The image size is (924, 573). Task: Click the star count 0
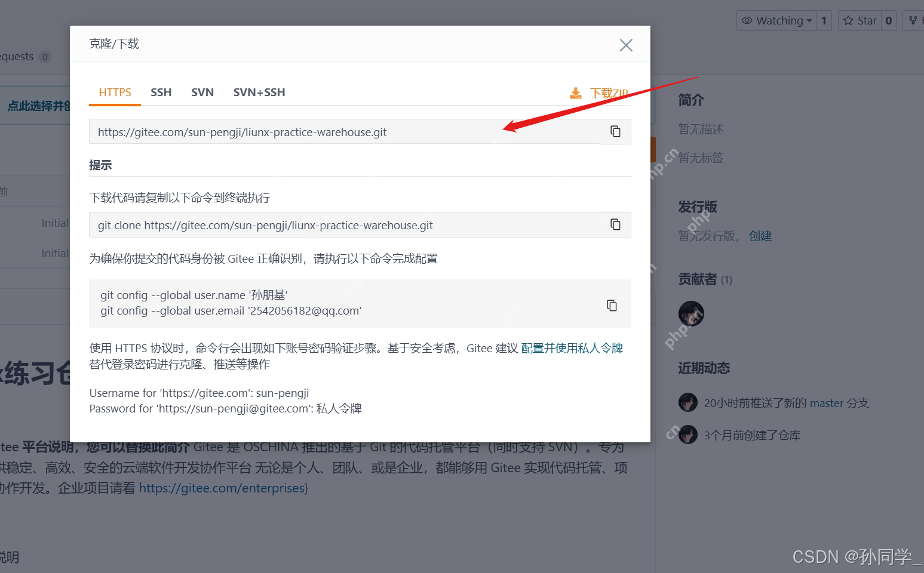pos(889,20)
